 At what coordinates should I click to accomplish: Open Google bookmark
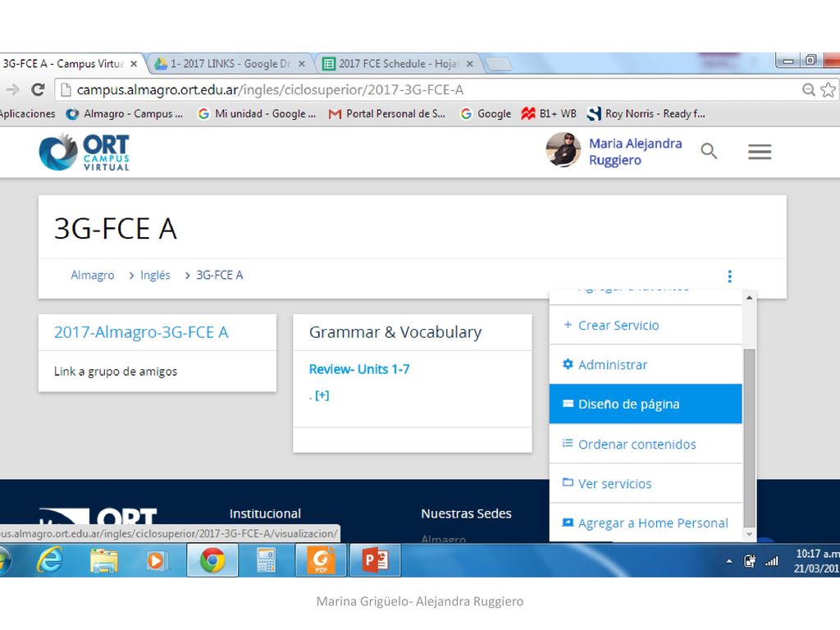tap(486, 113)
